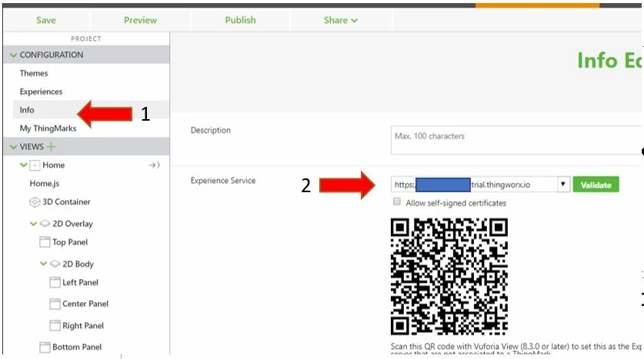
Task: Click the Left Panel icon
Action: (x=55, y=282)
